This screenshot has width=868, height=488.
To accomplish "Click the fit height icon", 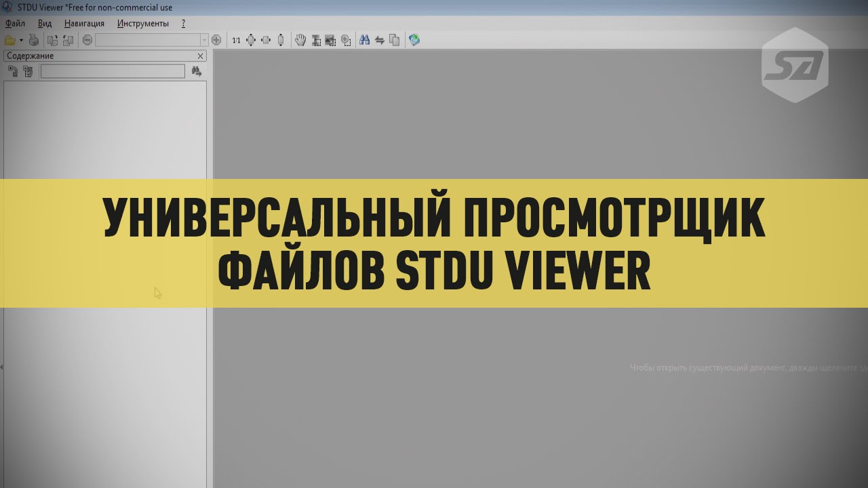I will click(281, 41).
